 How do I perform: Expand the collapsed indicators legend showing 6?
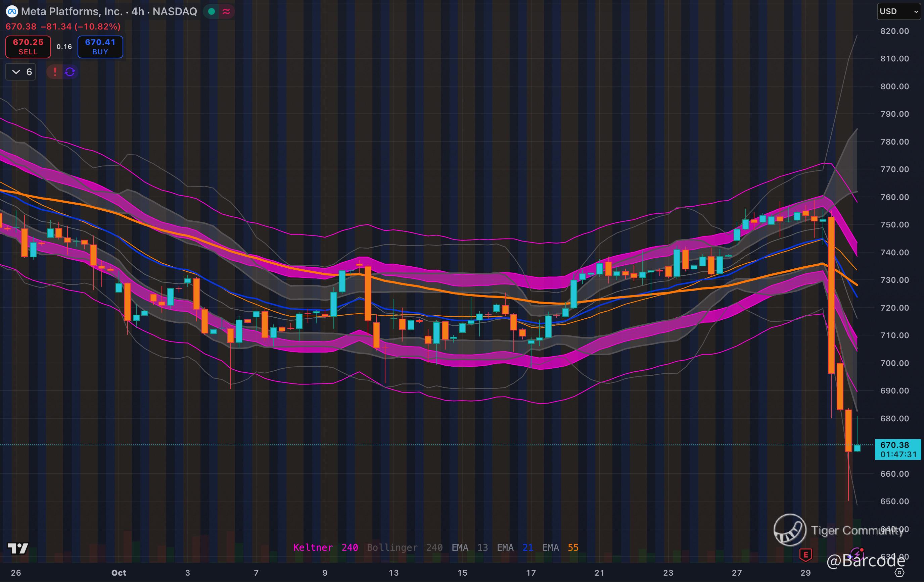[x=21, y=72]
